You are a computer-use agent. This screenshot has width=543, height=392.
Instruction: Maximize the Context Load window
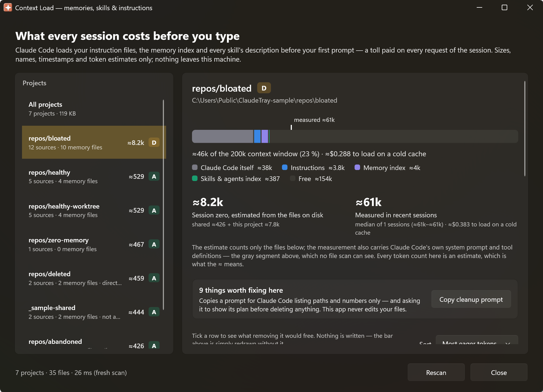504,8
